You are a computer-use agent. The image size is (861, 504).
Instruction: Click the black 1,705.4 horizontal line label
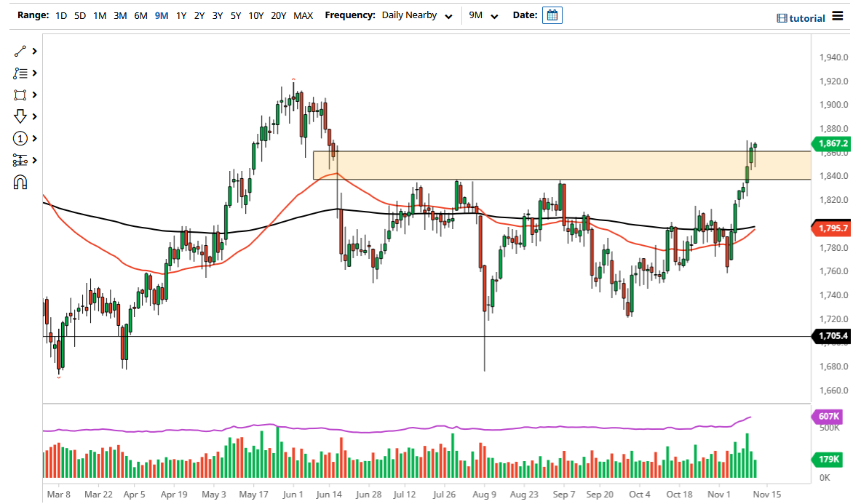[831, 335]
